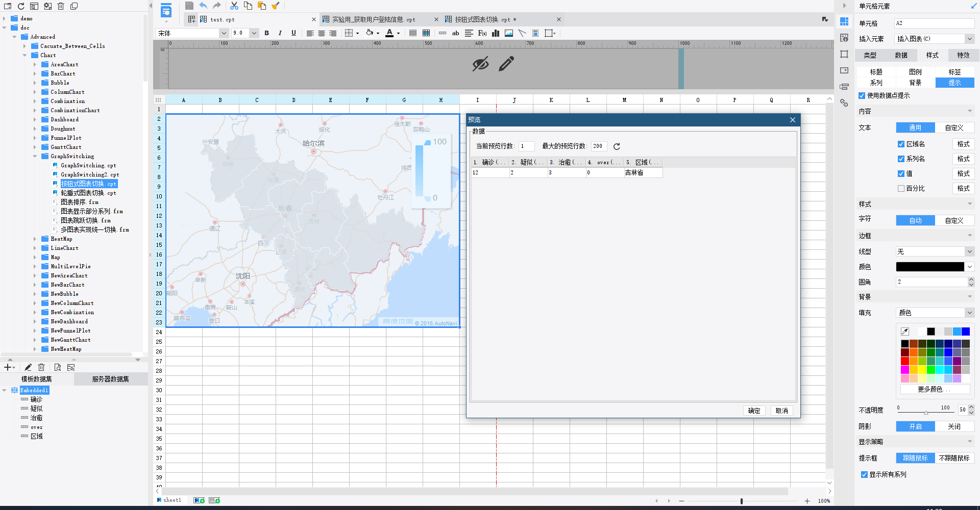Click the 当前预览行数 input field
This screenshot has height=510, width=980.
pos(527,146)
